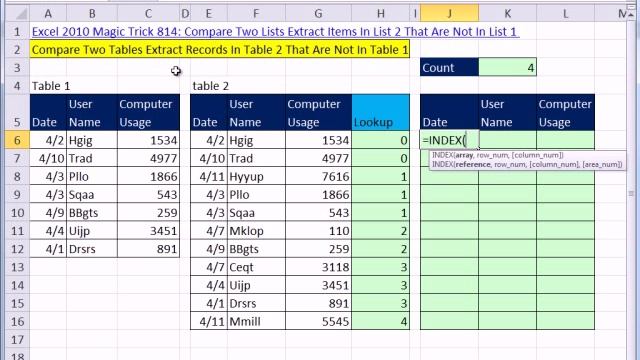Click the vertical scrollbar up arrow
Image resolution: width=640 pixels, height=360 pixels.
click(x=631, y=14)
